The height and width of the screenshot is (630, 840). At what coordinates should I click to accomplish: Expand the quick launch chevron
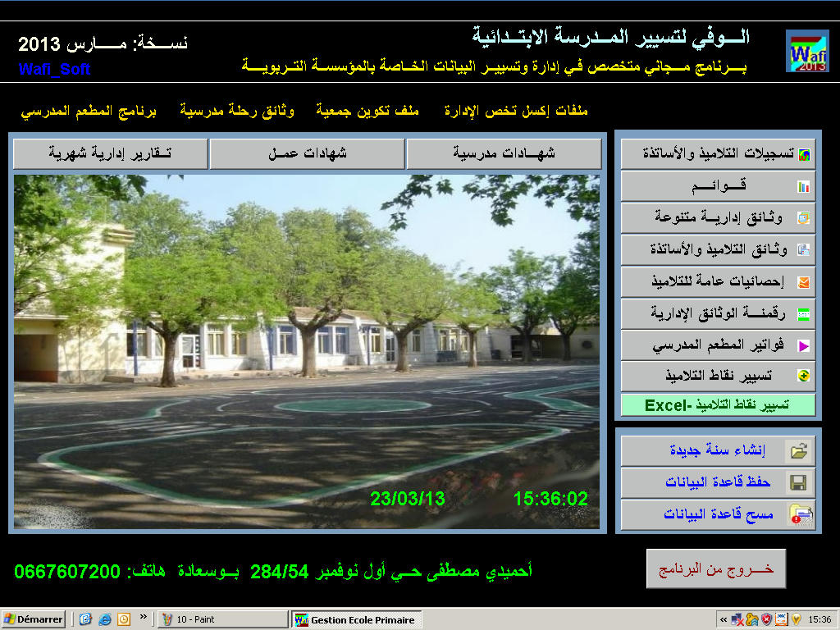pos(143,617)
